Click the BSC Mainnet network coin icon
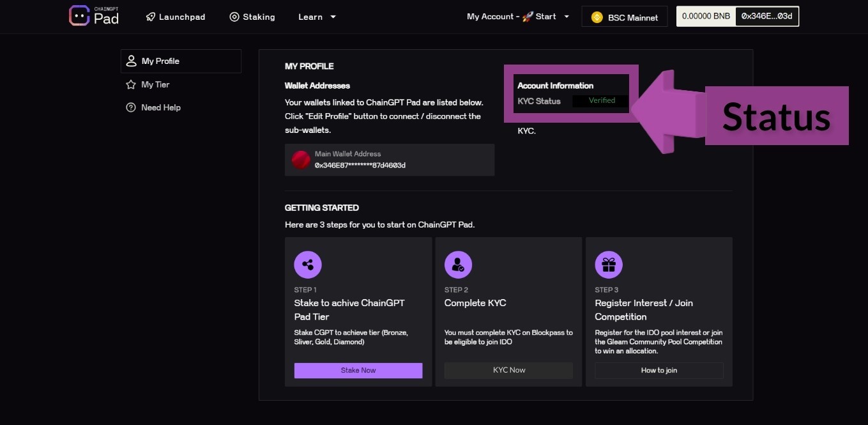This screenshot has width=868, height=425. click(598, 17)
